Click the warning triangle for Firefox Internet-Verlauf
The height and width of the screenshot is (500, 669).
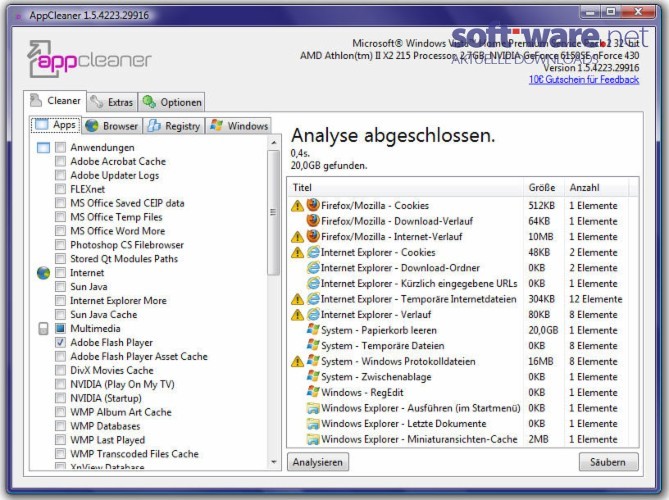(x=297, y=237)
